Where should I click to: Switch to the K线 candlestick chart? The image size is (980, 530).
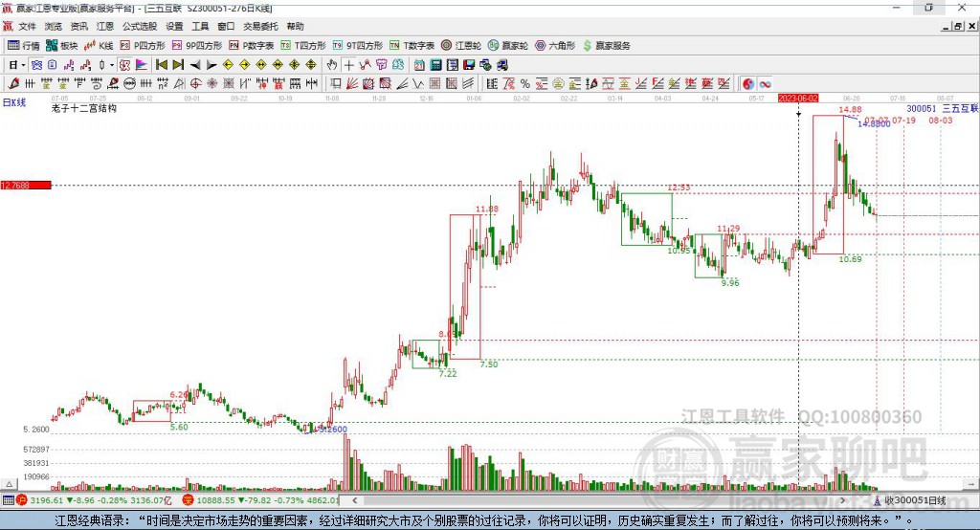99,46
